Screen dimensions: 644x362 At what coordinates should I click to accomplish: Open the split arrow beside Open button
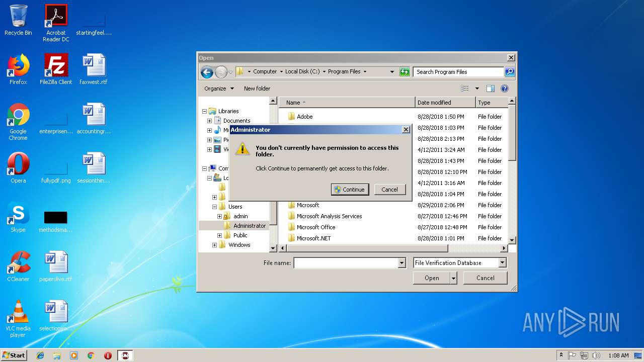click(454, 278)
